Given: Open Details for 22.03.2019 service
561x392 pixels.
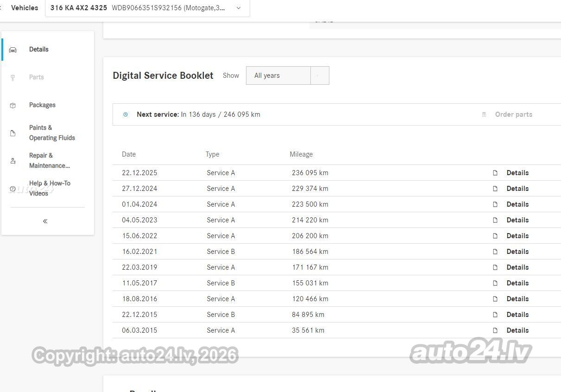Looking at the screenshot, I should 517,267.
